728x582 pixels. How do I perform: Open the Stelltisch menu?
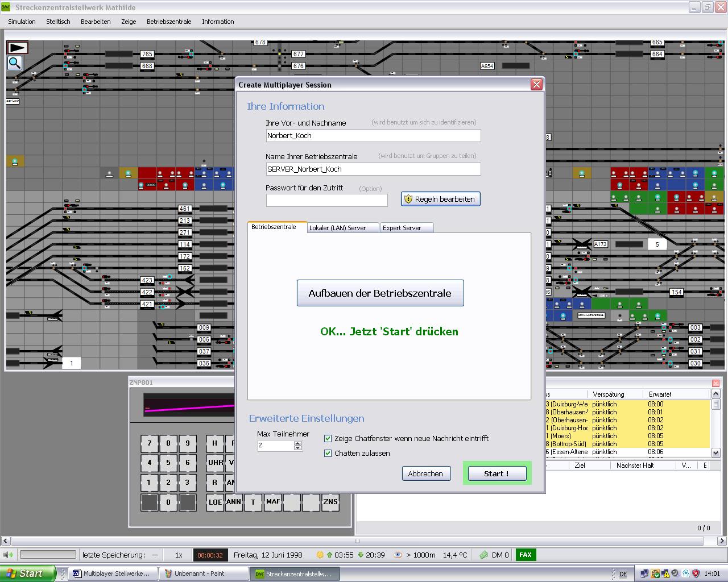[58, 22]
